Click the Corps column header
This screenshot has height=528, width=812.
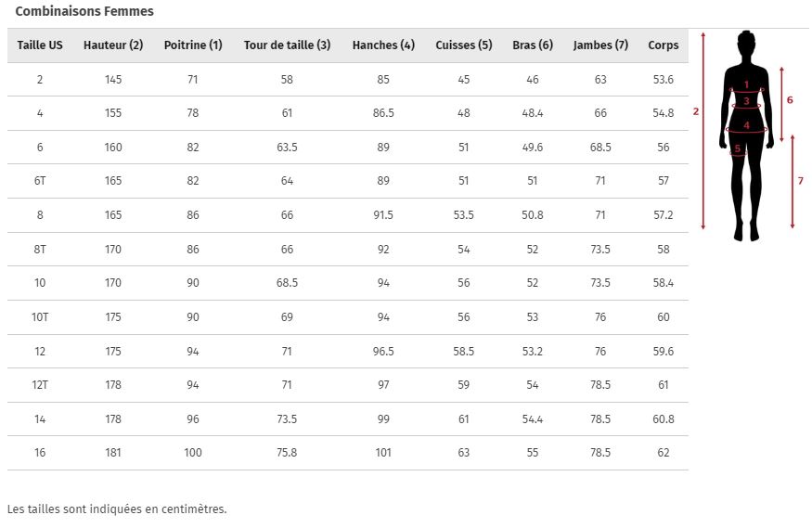[663, 45]
